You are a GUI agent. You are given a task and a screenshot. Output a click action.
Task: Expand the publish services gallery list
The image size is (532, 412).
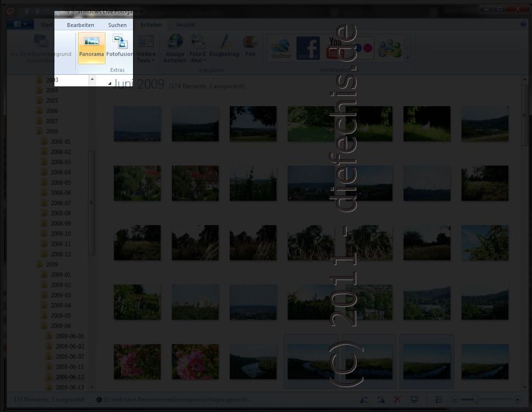click(408, 57)
